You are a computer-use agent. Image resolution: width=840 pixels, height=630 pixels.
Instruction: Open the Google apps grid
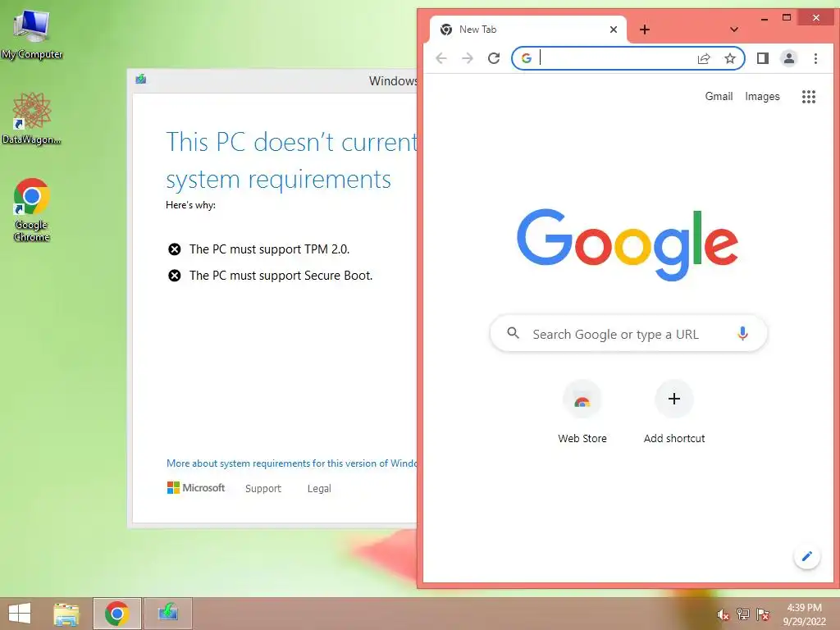(x=808, y=97)
